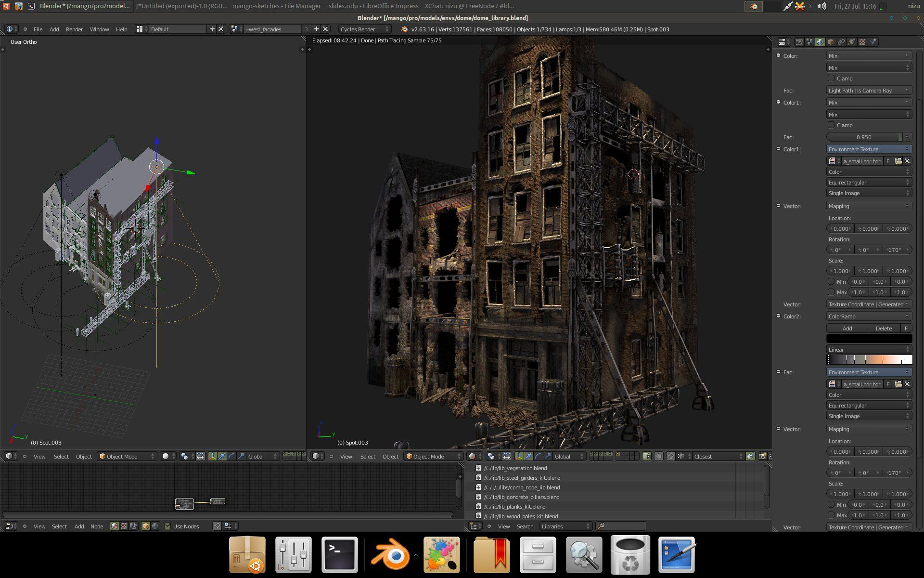
Task: Open the Cycles Render engine dropdown
Action: 364,29
